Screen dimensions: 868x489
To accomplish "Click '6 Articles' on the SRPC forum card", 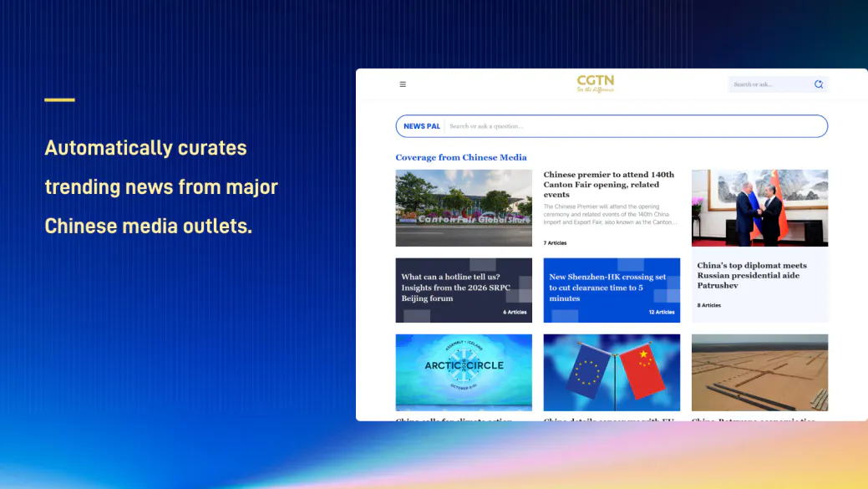I will point(515,313).
